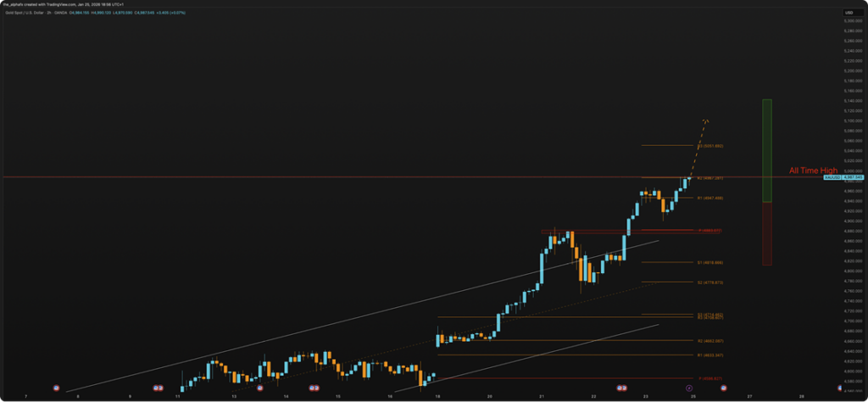Click the event icon between dates 13 and 14
Screen dimensions: 868x402
tap(259, 387)
